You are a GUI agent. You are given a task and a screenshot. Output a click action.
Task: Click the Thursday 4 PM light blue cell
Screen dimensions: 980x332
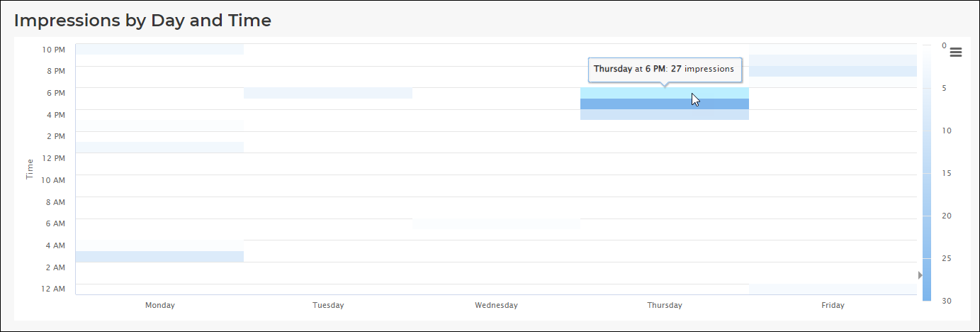[x=665, y=115]
